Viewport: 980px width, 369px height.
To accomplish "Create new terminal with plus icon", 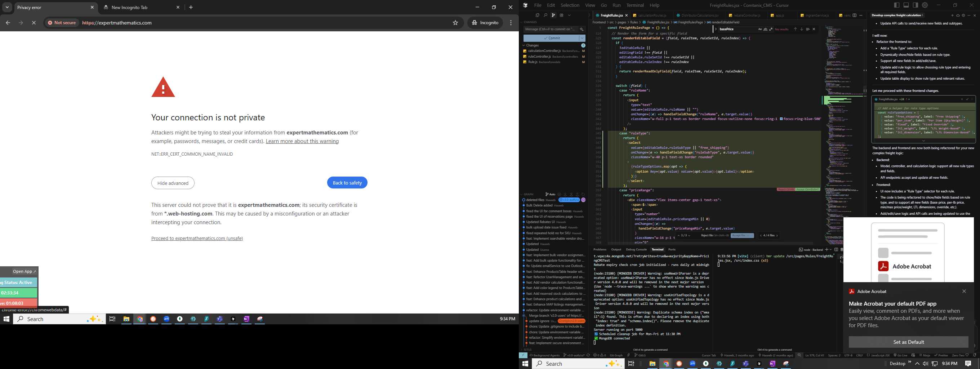I will [x=827, y=250].
